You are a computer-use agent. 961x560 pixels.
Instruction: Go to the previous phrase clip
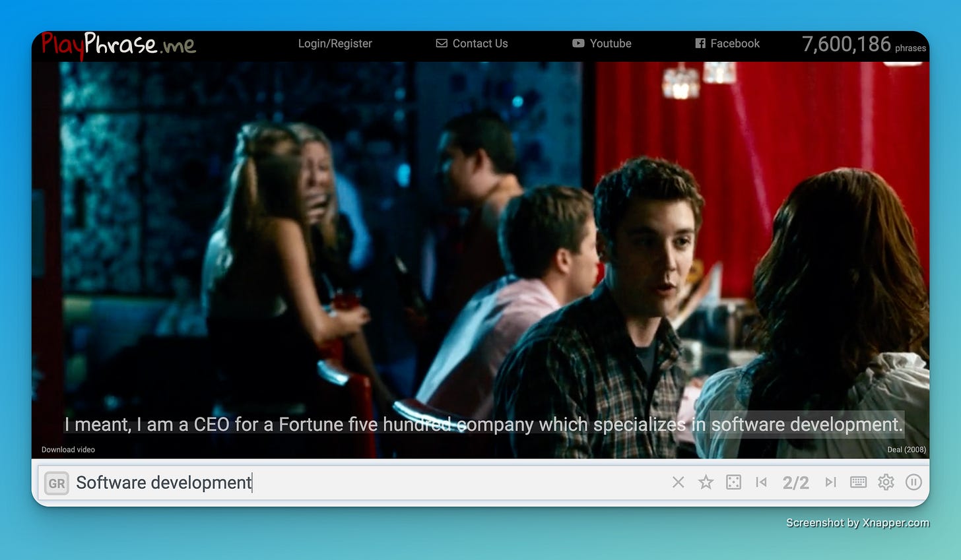761,483
